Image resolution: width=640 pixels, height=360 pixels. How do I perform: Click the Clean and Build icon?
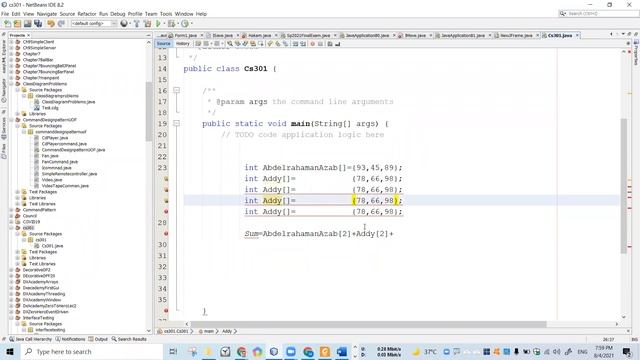pyautogui.click(x=147, y=24)
